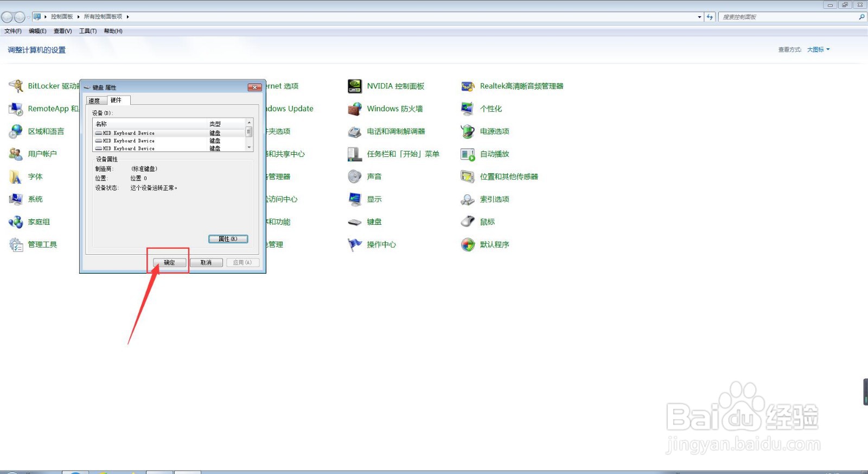Open the Personalization (个性化) icon

click(x=468, y=109)
